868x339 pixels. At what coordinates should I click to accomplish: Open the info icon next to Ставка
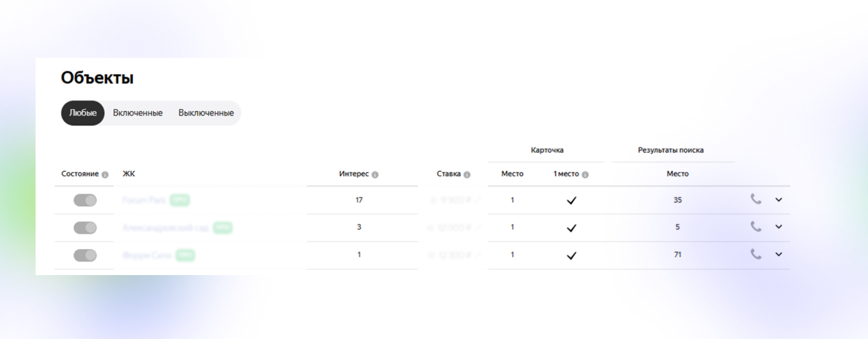(x=467, y=174)
